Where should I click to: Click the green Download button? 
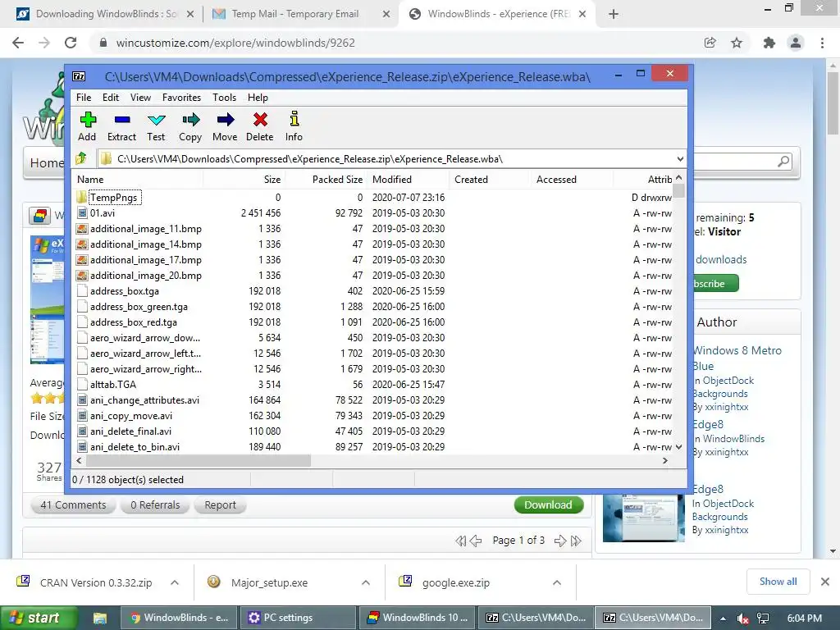coord(548,504)
